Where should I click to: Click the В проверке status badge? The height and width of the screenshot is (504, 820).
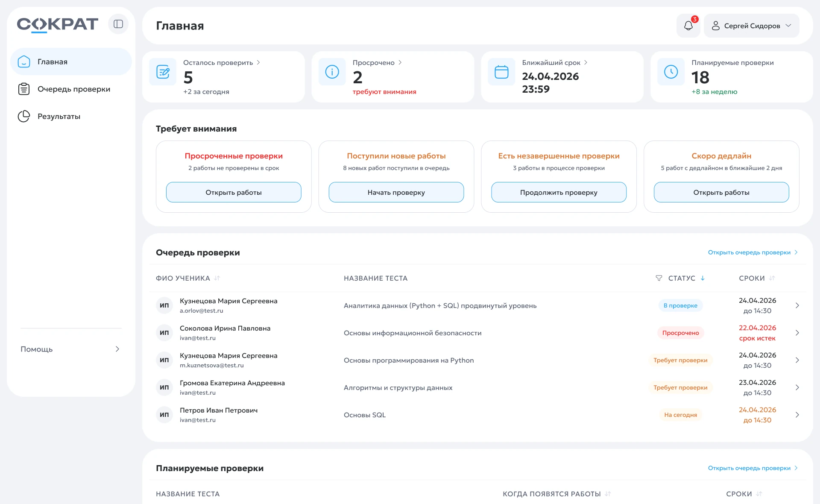680,305
